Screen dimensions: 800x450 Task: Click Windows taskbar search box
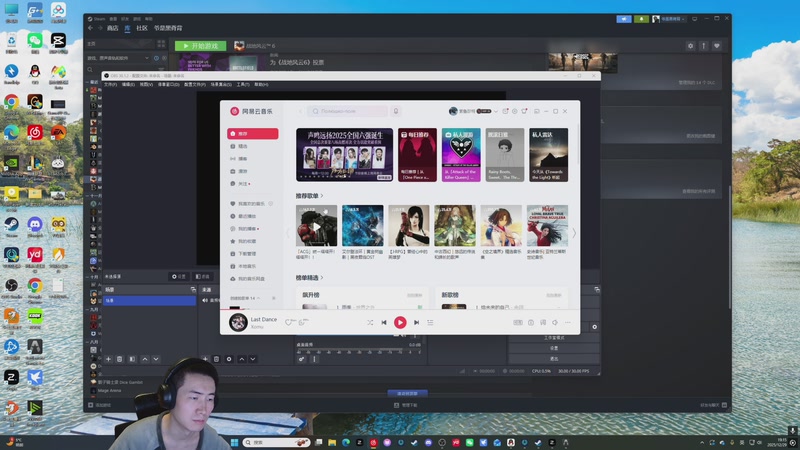click(x=277, y=442)
